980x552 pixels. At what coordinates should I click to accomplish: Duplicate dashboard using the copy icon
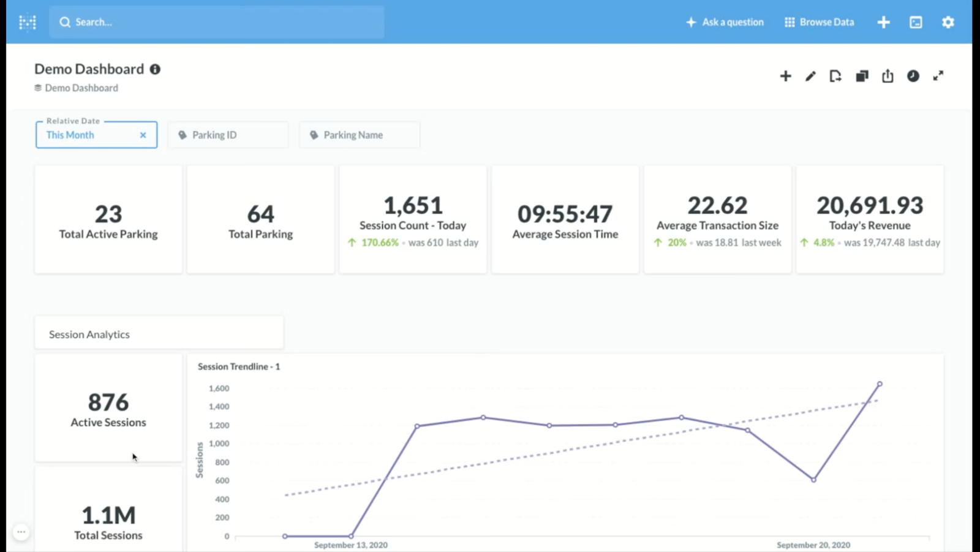(x=862, y=76)
